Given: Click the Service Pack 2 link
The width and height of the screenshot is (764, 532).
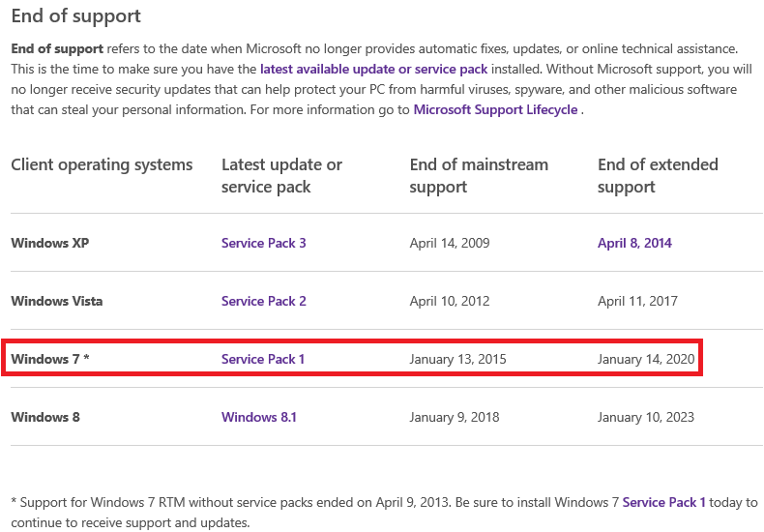Looking at the screenshot, I should [264, 301].
